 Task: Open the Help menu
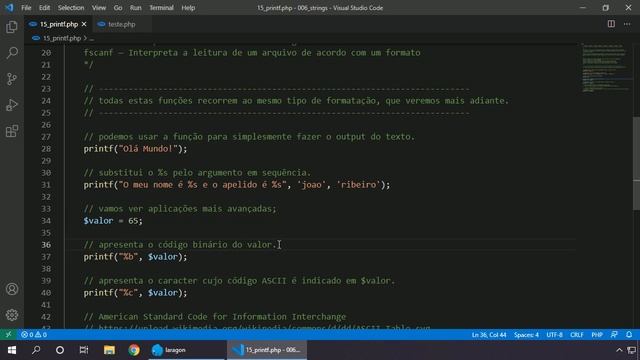point(188,8)
